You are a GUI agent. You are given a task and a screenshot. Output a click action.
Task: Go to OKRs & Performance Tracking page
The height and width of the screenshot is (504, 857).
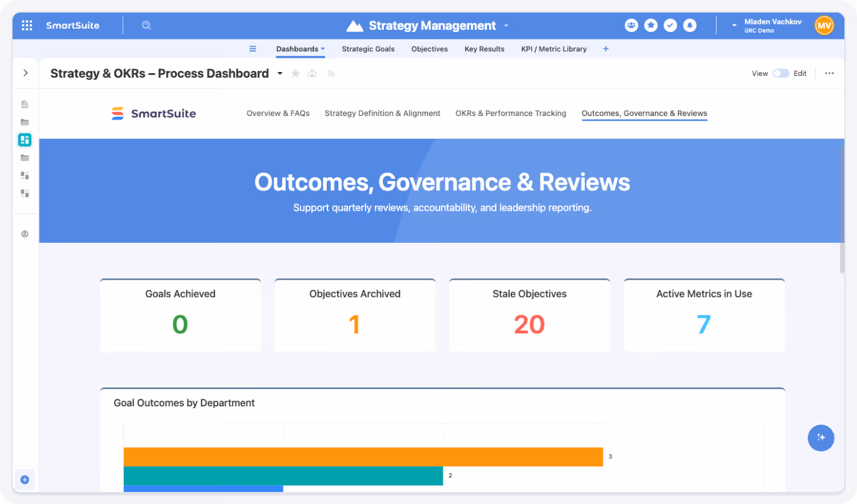[x=511, y=113]
